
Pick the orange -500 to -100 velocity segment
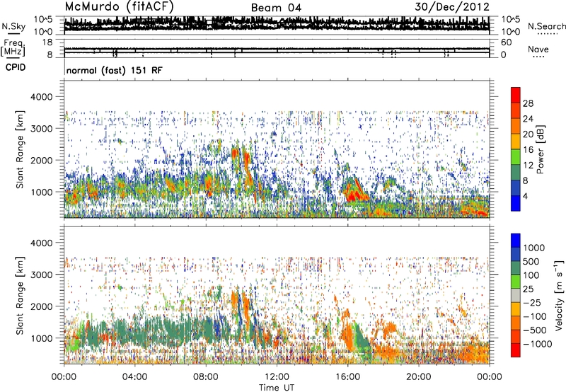516,323
